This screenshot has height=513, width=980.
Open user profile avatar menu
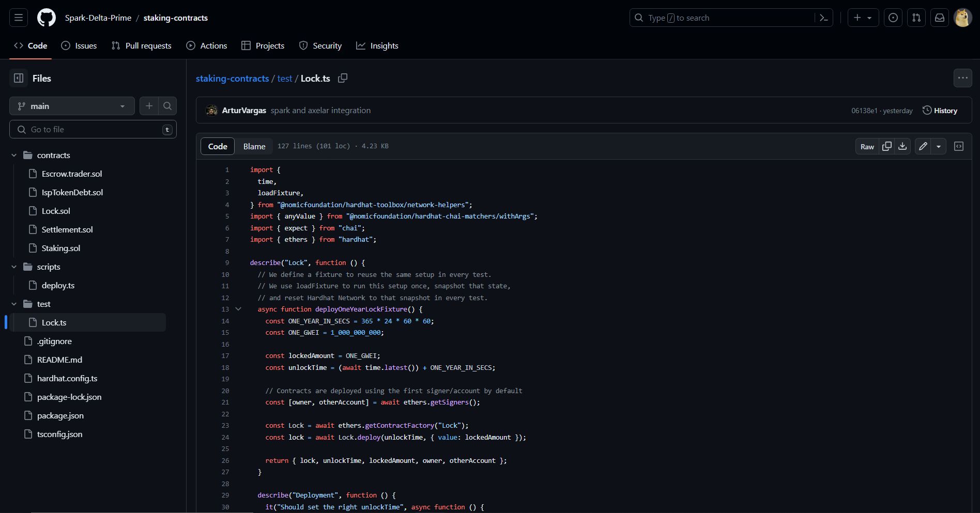click(x=962, y=18)
